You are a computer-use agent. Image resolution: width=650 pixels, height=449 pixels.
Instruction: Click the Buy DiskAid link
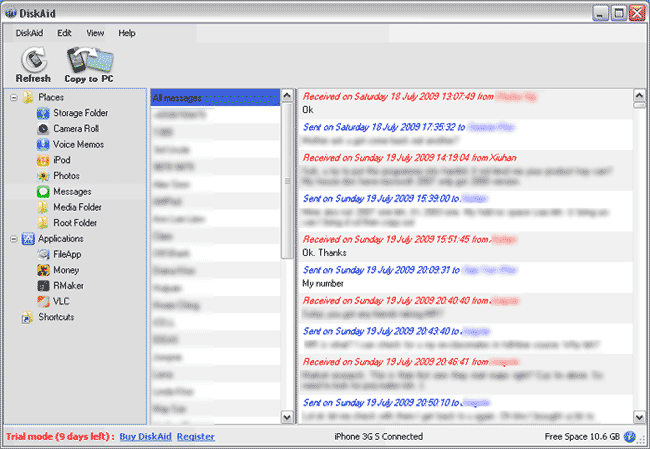pos(144,437)
